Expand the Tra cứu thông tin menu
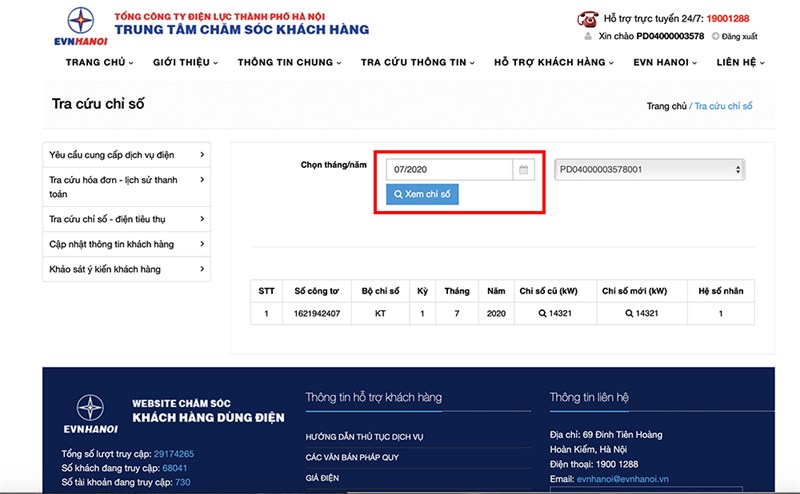 pyautogui.click(x=417, y=62)
